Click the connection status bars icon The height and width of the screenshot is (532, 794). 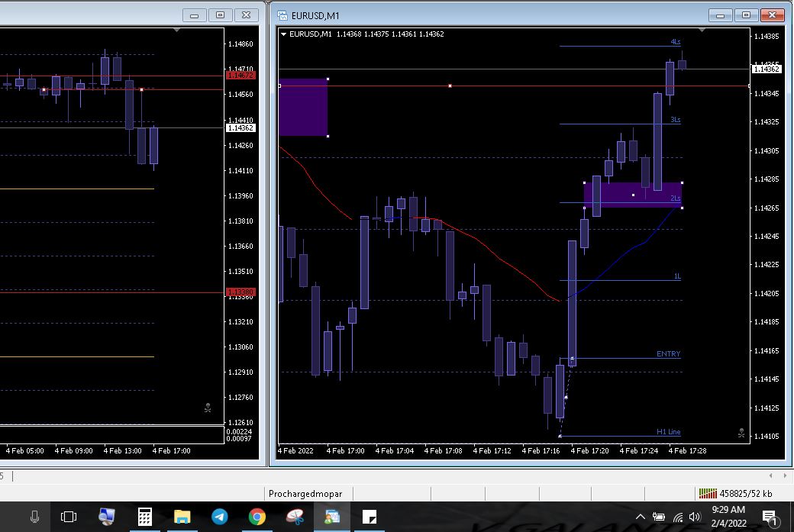(708, 494)
